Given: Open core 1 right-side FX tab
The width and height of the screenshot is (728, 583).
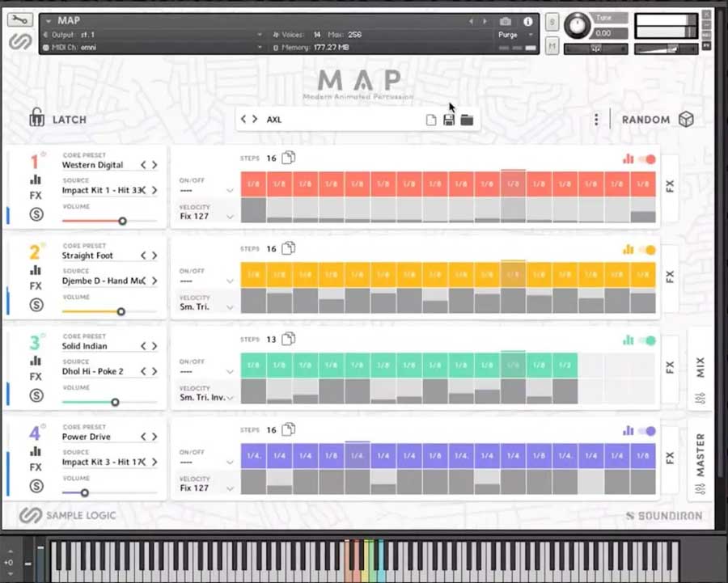Looking at the screenshot, I should coord(670,187).
